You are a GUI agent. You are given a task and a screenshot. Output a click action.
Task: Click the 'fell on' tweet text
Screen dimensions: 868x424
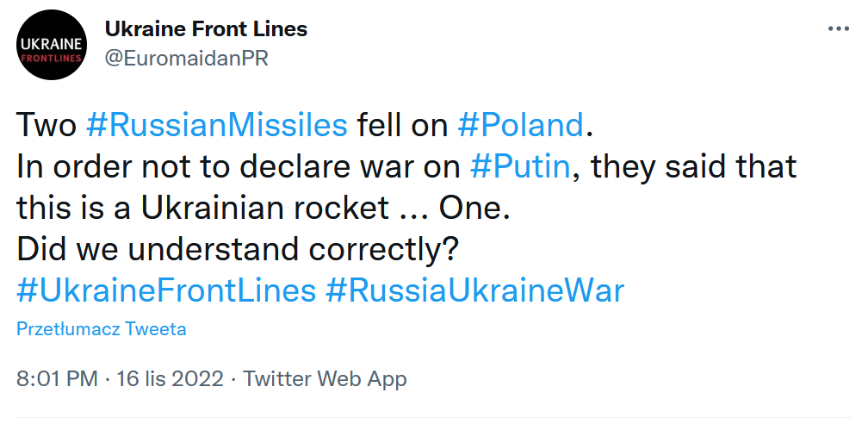click(x=401, y=126)
